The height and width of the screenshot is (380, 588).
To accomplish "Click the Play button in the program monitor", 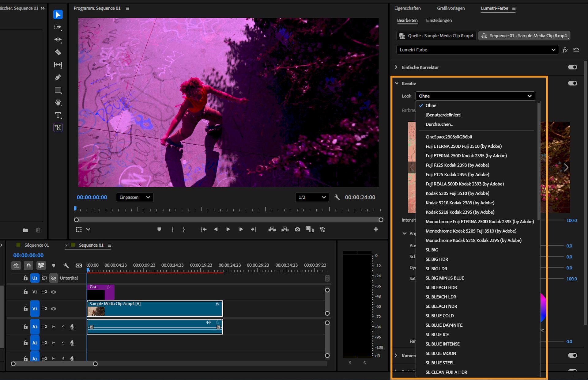I will click(228, 229).
